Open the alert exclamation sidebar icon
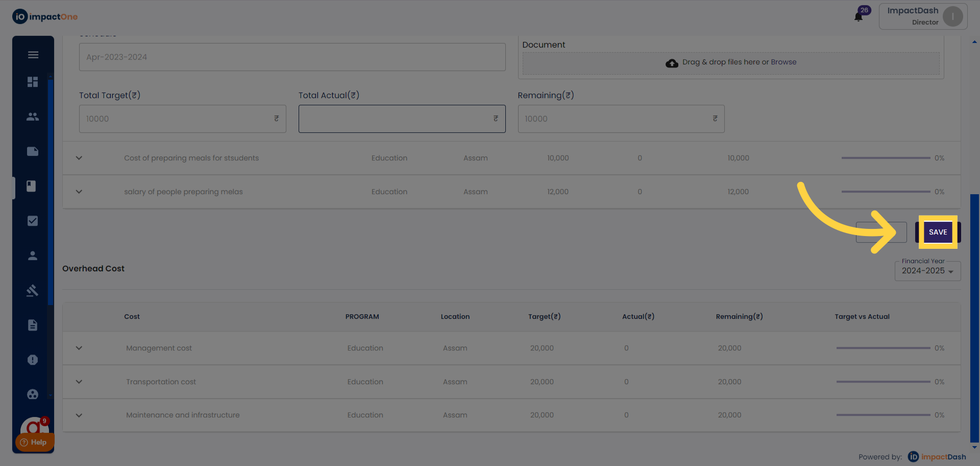 pyautogui.click(x=33, y=360)
